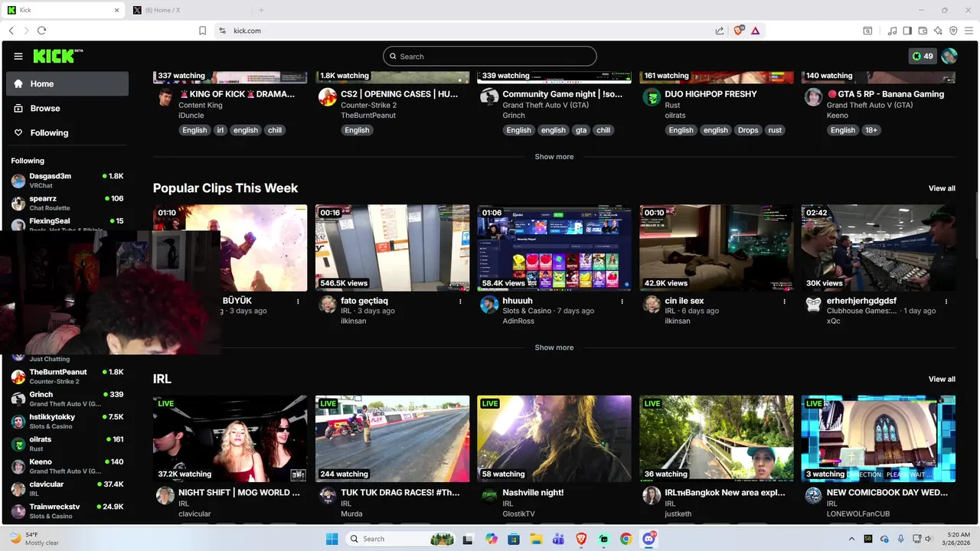Image resolution: width=980 pixels, height=551 pixels.
Task: Open NIGHT SHIFT MOG WORLD stream thumbnail
Action: pos(230,439)
